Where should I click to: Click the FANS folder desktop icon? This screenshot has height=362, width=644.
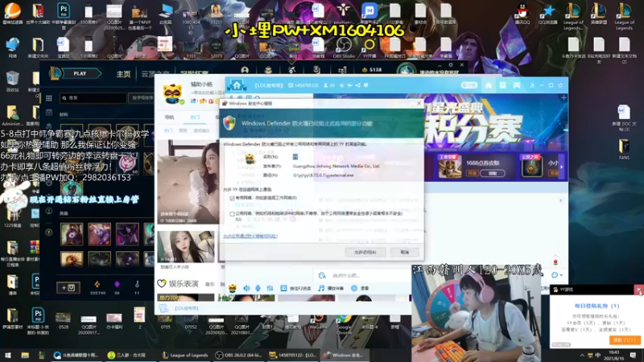coord(624,149)
